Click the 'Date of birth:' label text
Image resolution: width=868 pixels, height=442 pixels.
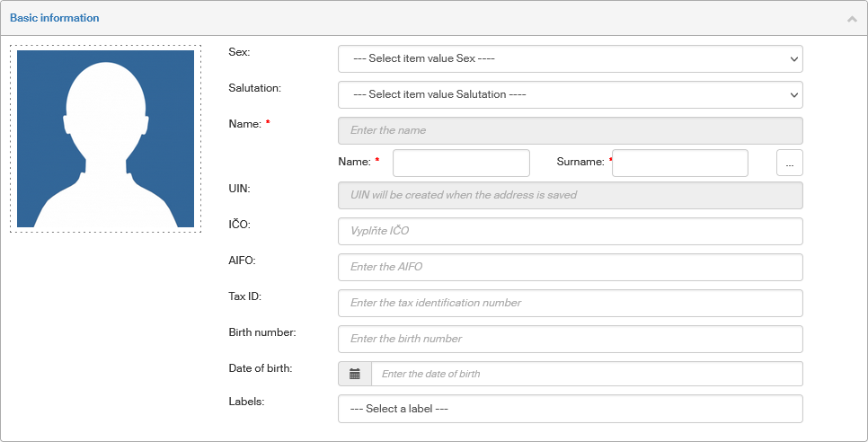point(261,368)
